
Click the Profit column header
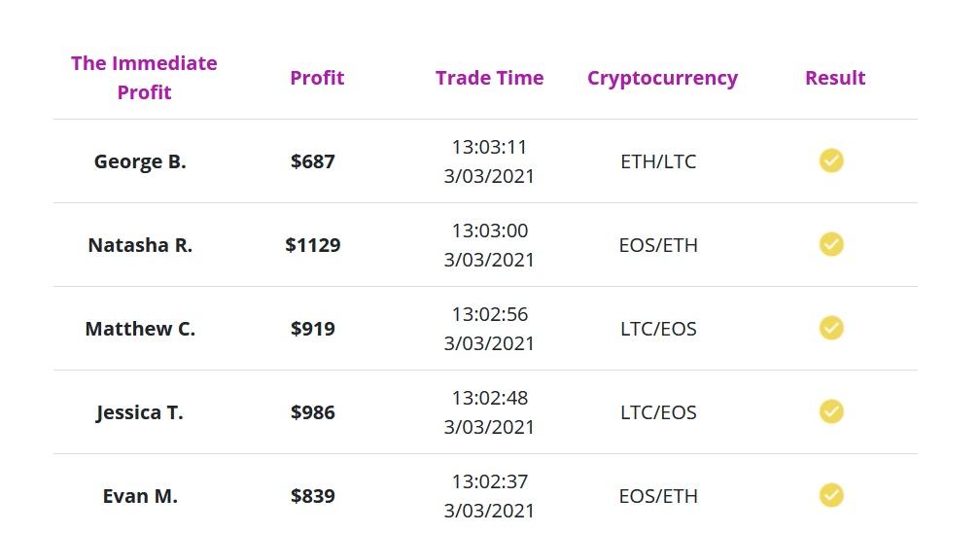(317, 78)
